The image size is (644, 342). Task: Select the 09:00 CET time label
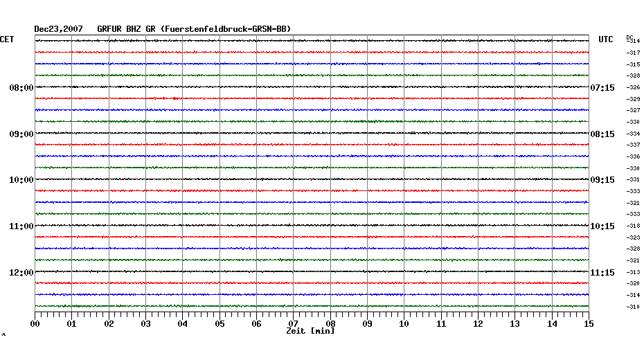click(21, 134)
